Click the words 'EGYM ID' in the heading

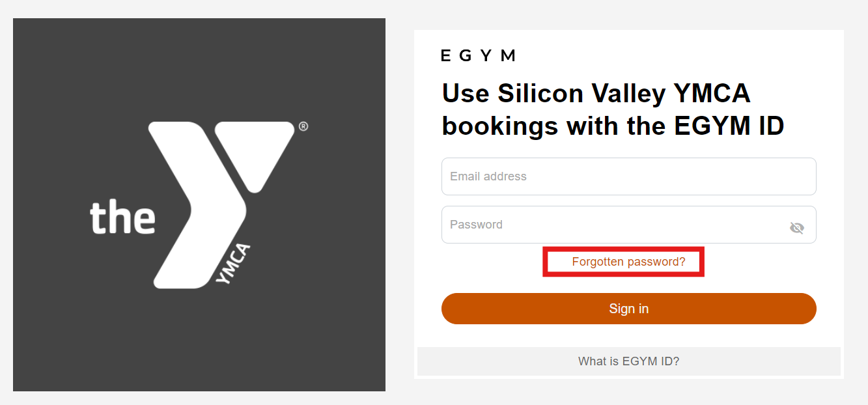click(x=729, y=126)
